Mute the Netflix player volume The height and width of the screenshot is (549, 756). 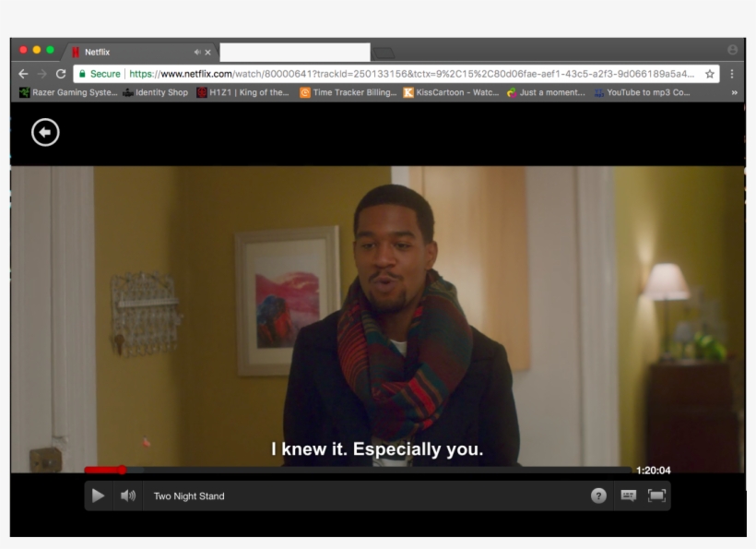[128, 495]
